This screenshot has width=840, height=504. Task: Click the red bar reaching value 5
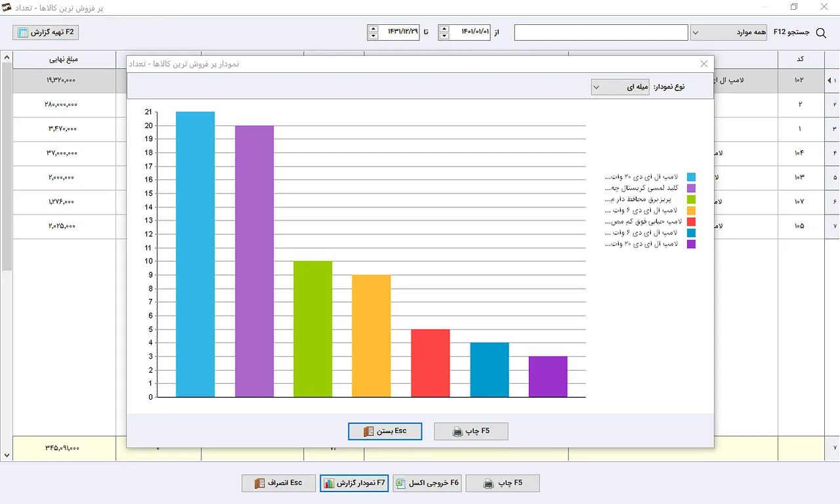430,363
